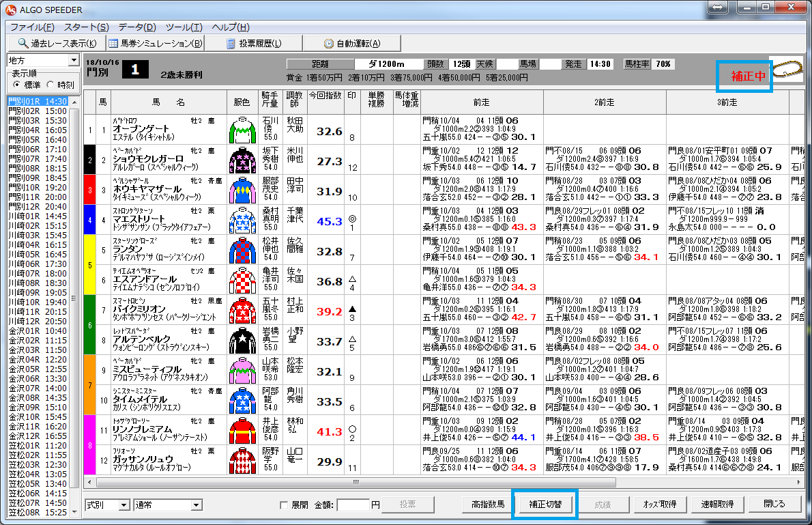Image resolution: width=812 pixels, height=525 pixels.
Task: Click the 金額 amount input field
Action: 353,505
